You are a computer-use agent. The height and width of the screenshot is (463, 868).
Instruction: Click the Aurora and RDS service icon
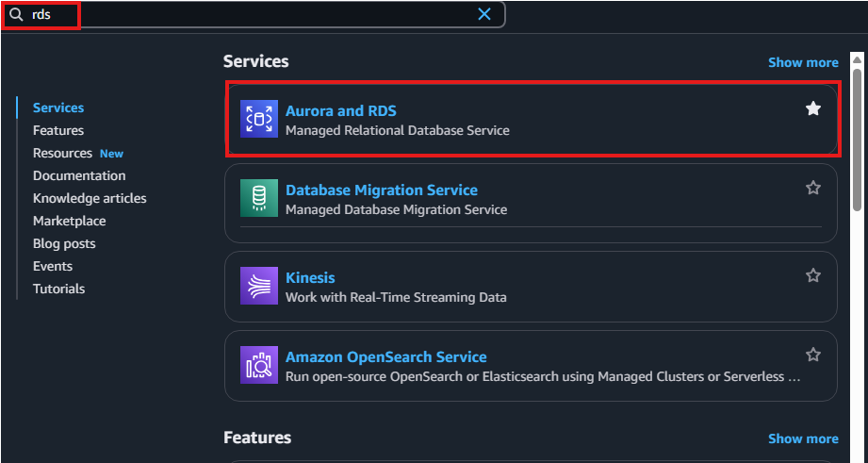click(259, 119)
